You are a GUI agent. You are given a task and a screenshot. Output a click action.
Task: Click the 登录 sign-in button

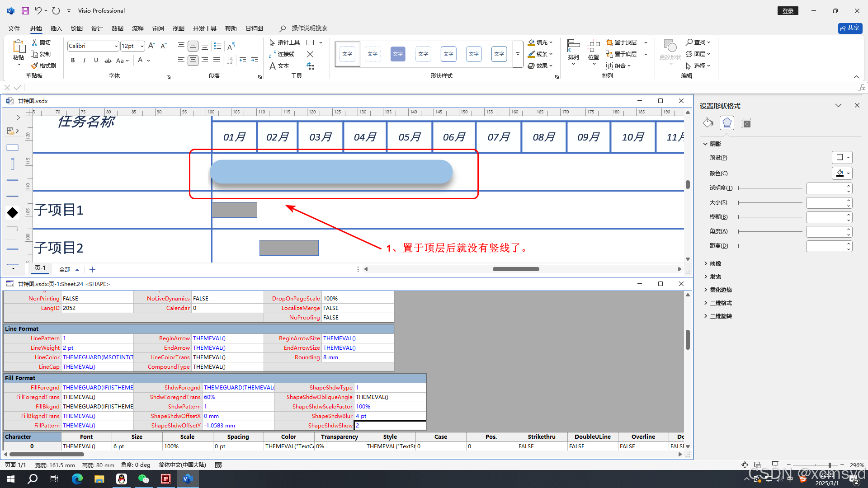pos(788,11)
